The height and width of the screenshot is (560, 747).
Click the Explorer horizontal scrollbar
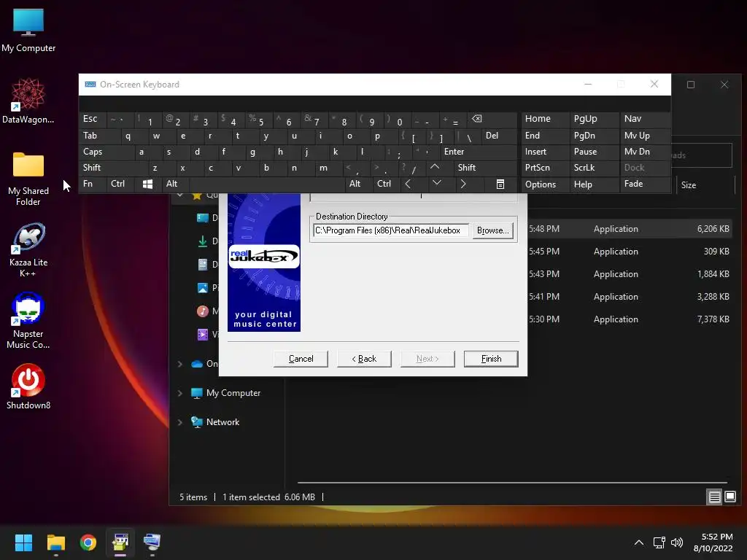click(x=512, y=483)
